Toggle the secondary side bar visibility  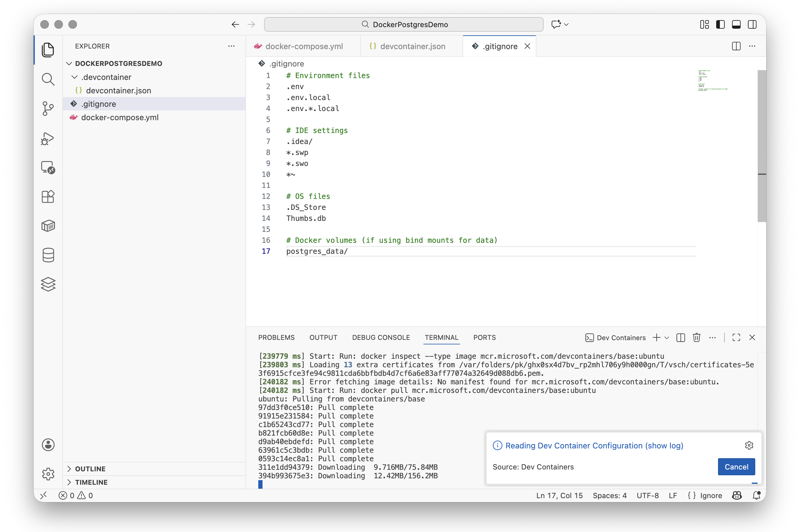click(752, 24)
